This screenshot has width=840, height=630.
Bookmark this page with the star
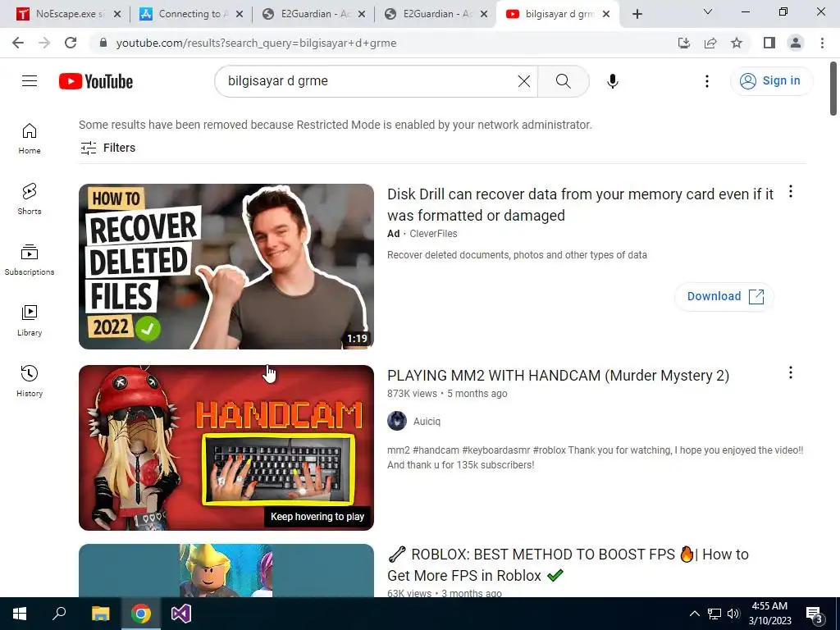pos(737,43)
